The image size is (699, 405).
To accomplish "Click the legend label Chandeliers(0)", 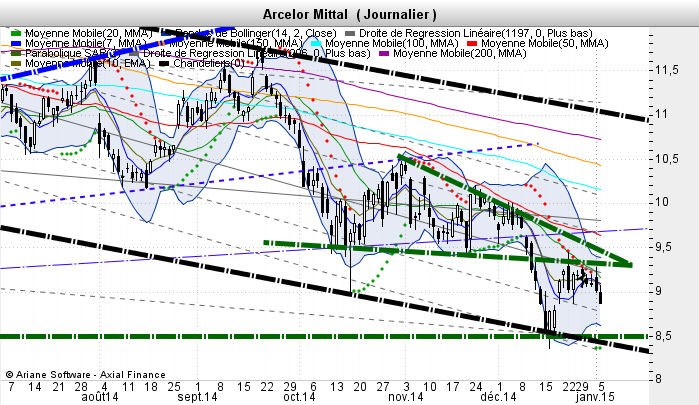I will [x=209, y=63].
